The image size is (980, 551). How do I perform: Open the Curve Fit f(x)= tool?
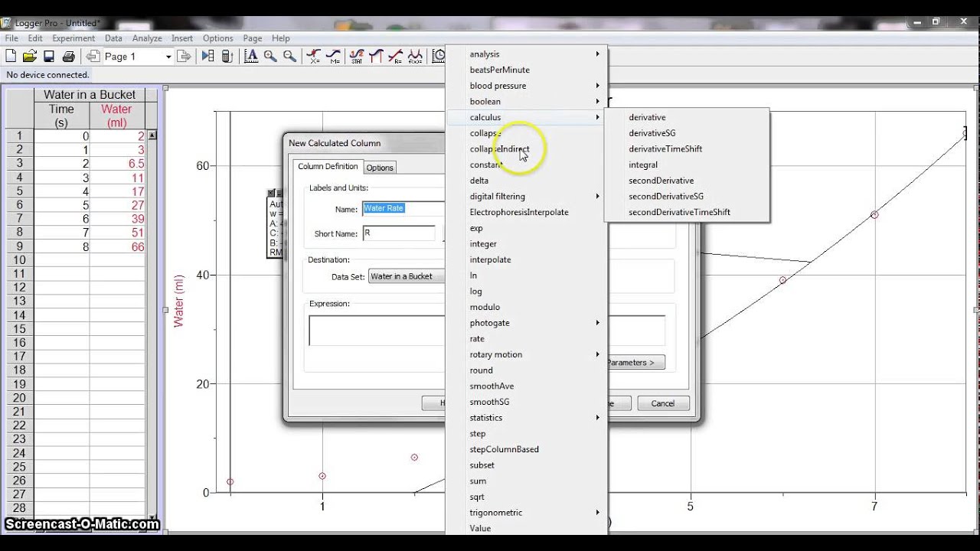click(x=415, y=56)
